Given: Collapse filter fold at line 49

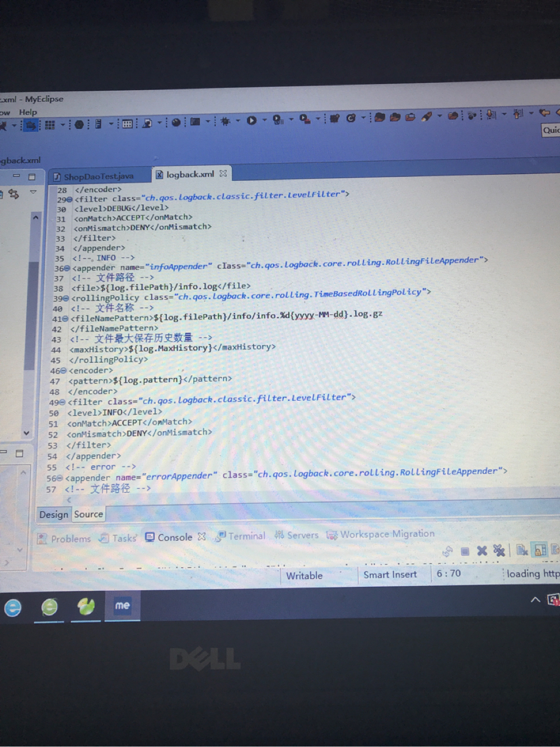Looking at the screenshot, I should click(x=62, y=403).
